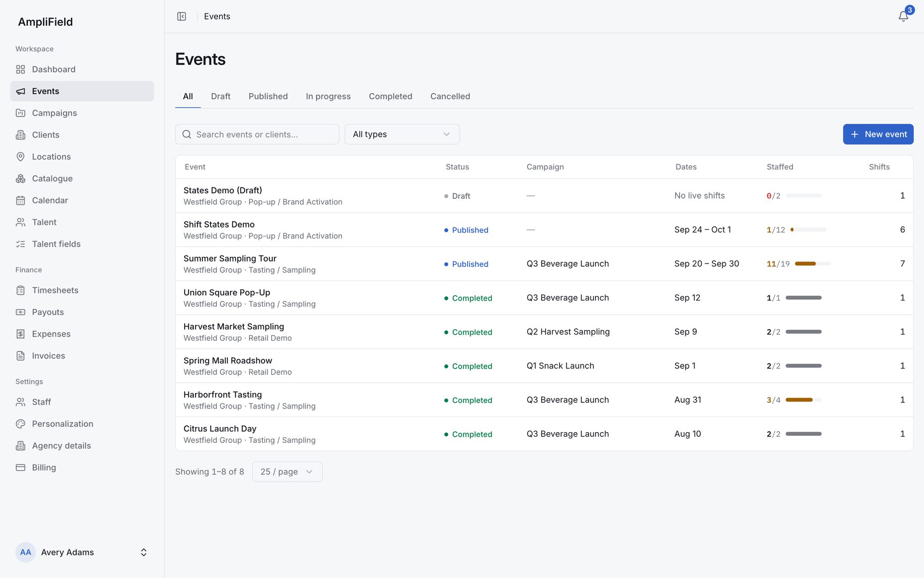Click the Invoices document icon
The image size is (924, 578).
pos(21,356)
